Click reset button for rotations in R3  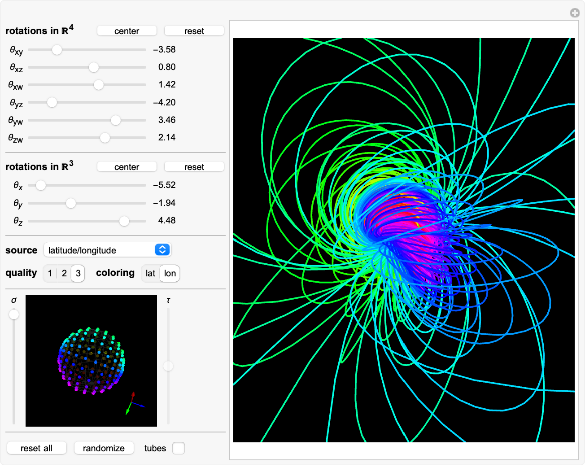point(194,167)
